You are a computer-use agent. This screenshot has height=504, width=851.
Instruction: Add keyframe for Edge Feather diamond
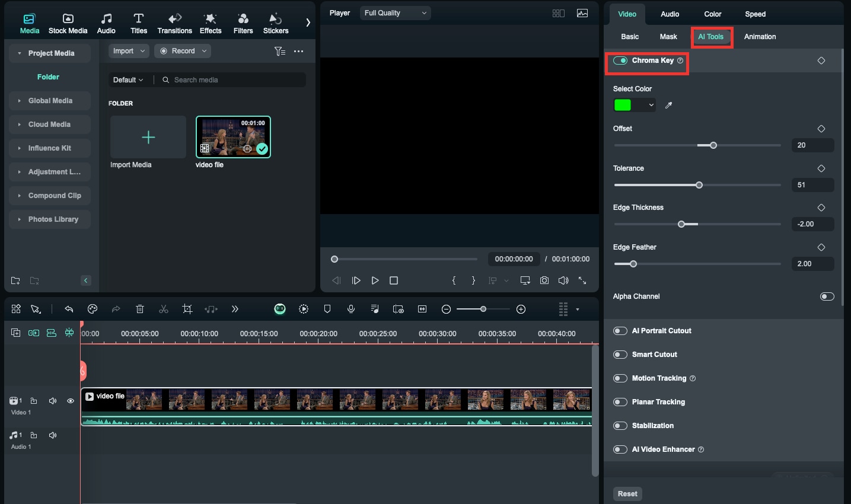coord(821,247)
